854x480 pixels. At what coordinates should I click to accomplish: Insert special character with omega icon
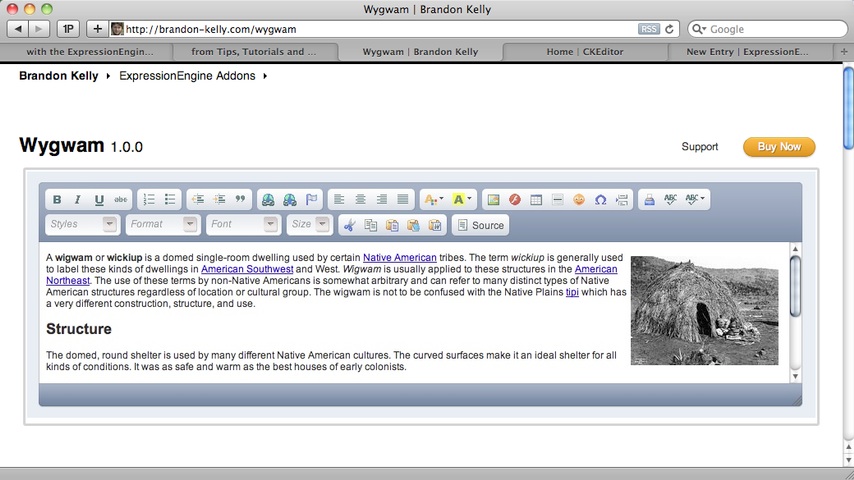point(600,200)
